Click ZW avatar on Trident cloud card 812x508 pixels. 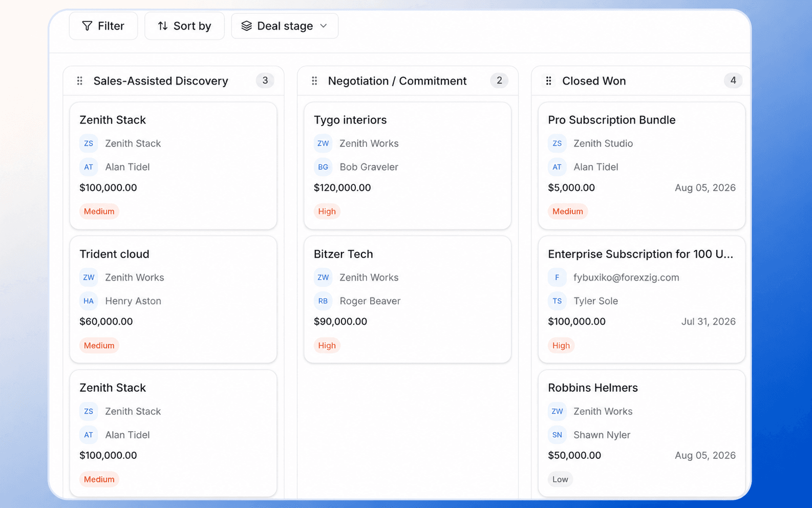pos(89,278)
